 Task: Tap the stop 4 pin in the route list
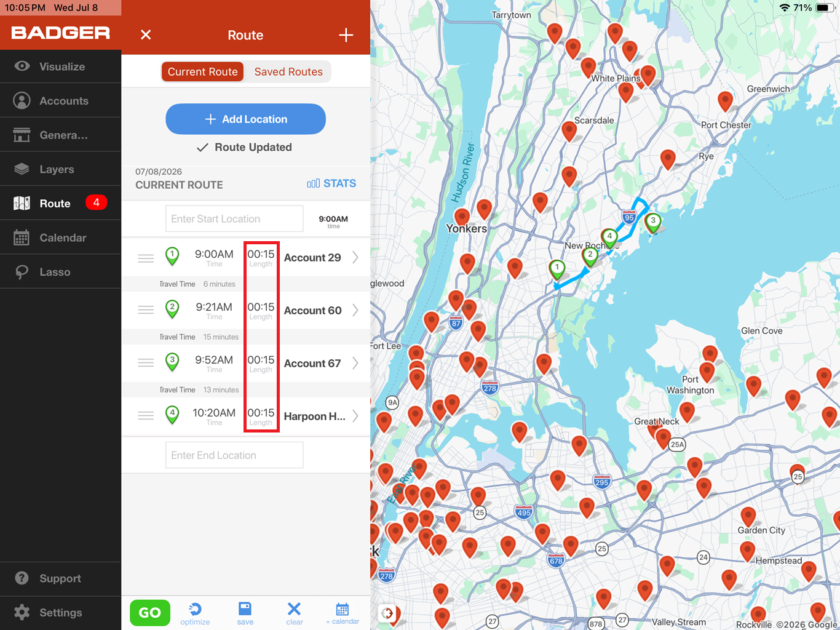click(173, 415)
